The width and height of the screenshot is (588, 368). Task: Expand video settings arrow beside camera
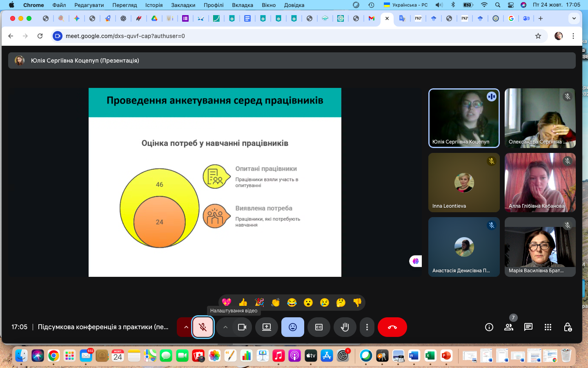pyautogui.click(x=225, y=327)
